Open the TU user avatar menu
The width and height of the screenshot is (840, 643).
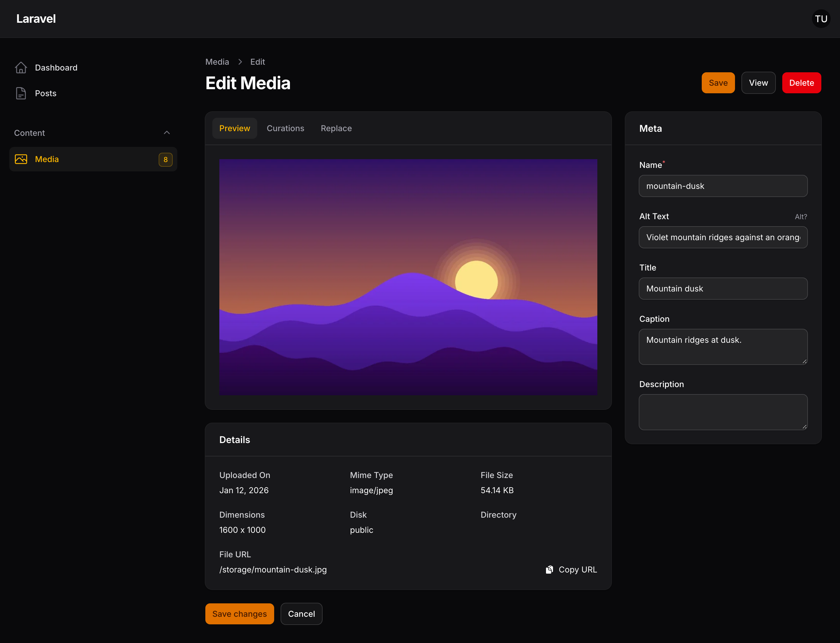821,19
